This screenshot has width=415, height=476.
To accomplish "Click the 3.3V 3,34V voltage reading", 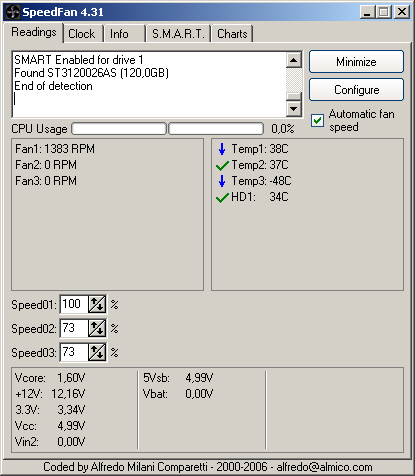I will tap(50, 410).
